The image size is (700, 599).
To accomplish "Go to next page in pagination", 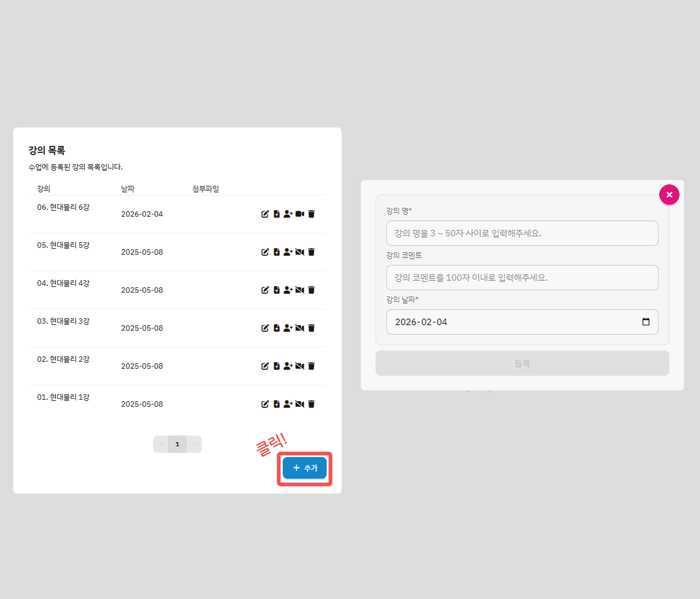I will point(194,444).
